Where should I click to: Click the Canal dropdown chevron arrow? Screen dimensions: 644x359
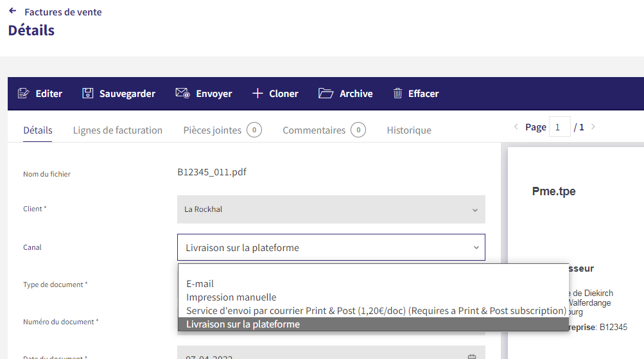click(x=476, y=248)
